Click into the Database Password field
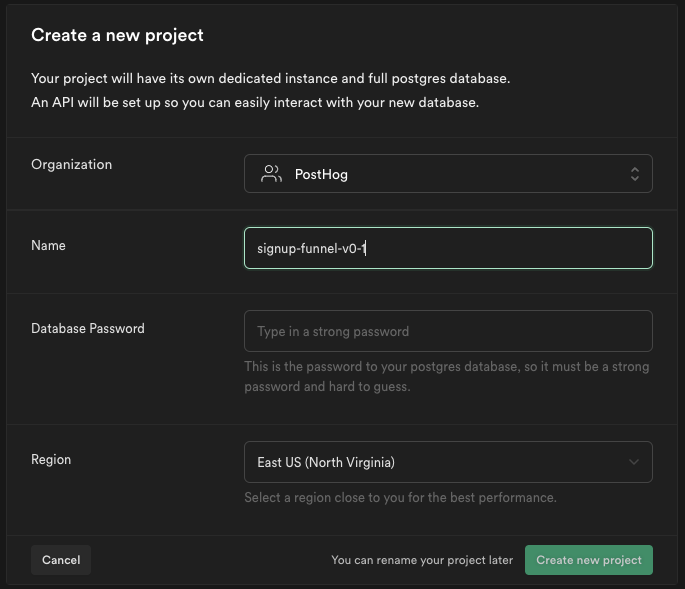The image size is (685, 589). pyautogui.click(x=448, y=331)
